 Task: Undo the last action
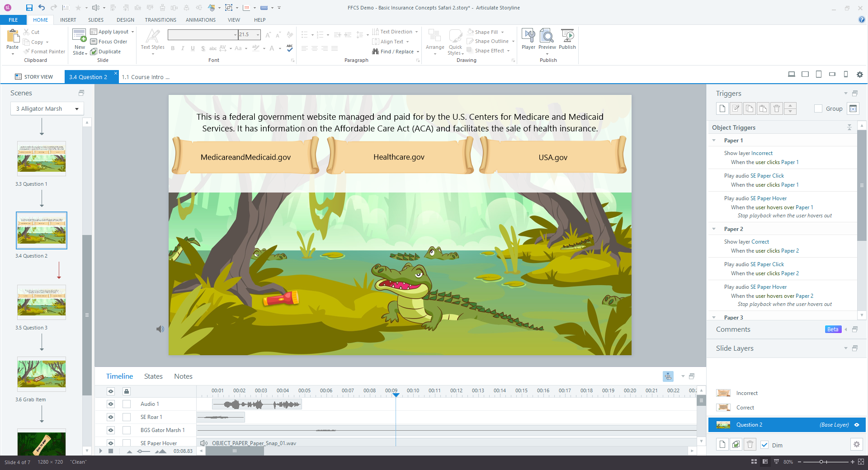(42, 8)
